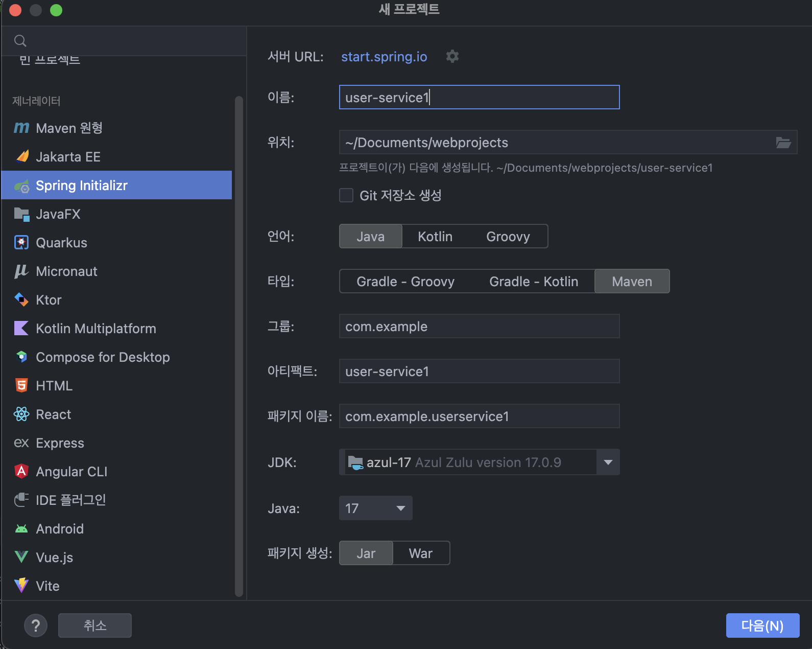Click the Spring Initializr leaf icon

pyautogui.click(x=21, y=186)
